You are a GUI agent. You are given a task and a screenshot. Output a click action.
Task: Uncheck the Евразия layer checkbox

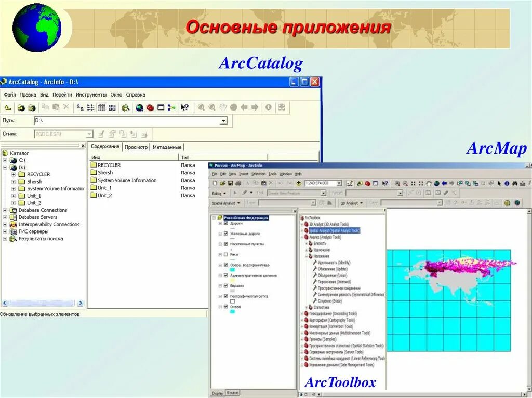[225, 286]
